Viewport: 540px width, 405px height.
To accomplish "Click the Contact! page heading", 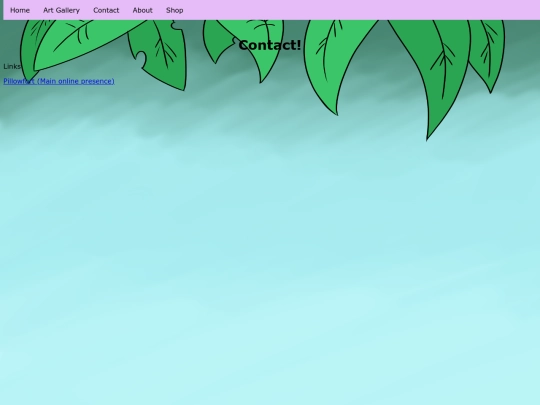I will click(x=270, y=45).
